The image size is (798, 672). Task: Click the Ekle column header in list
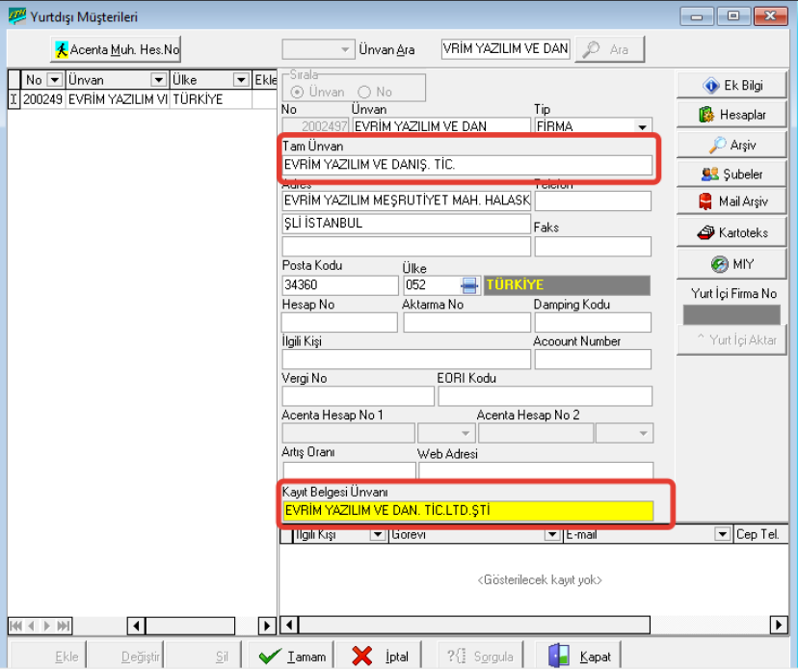(x=265, y=80)
